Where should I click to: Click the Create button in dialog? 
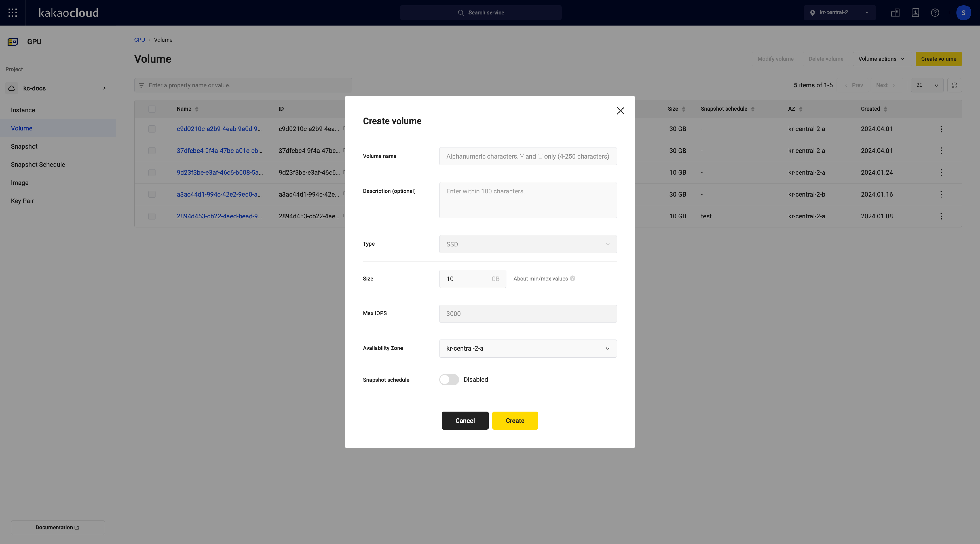[x=515, y=420]
